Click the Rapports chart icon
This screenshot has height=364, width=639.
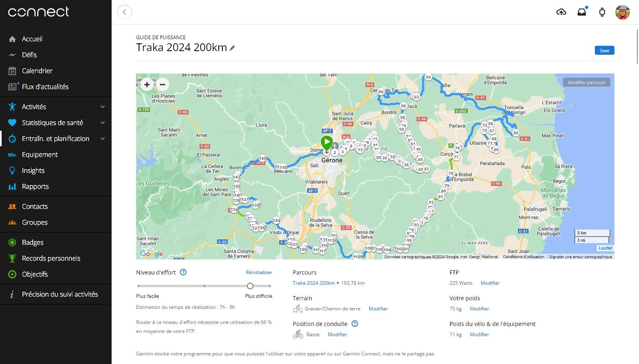(x=12, y=186)
